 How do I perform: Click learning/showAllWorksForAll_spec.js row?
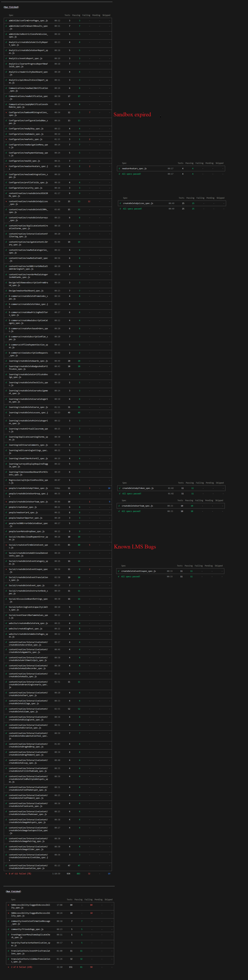(x=58, y=458)
